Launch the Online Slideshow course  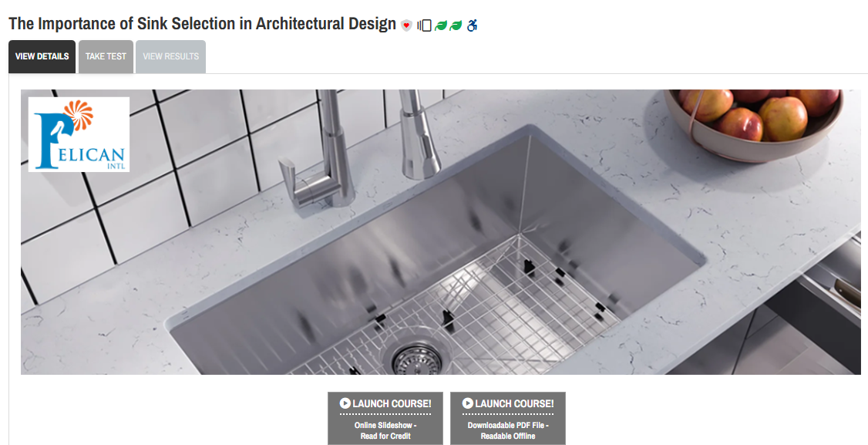pyautogui.click(x=385, y=419)
